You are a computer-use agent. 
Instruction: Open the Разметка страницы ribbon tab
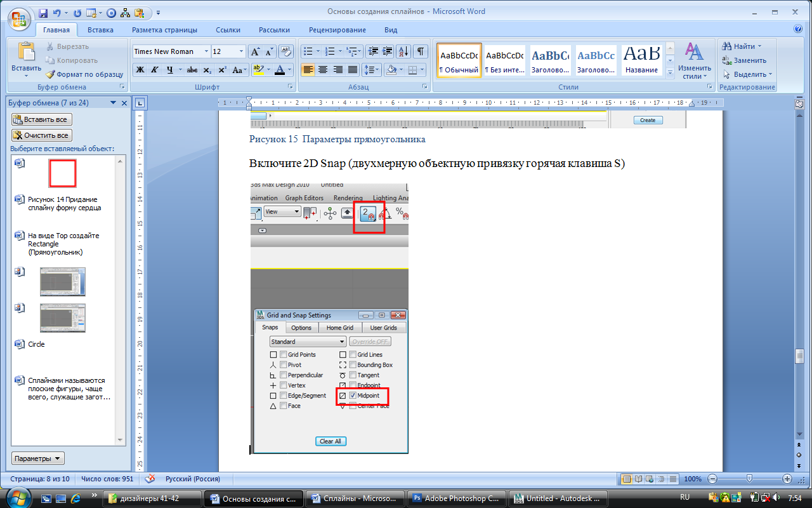164,30
